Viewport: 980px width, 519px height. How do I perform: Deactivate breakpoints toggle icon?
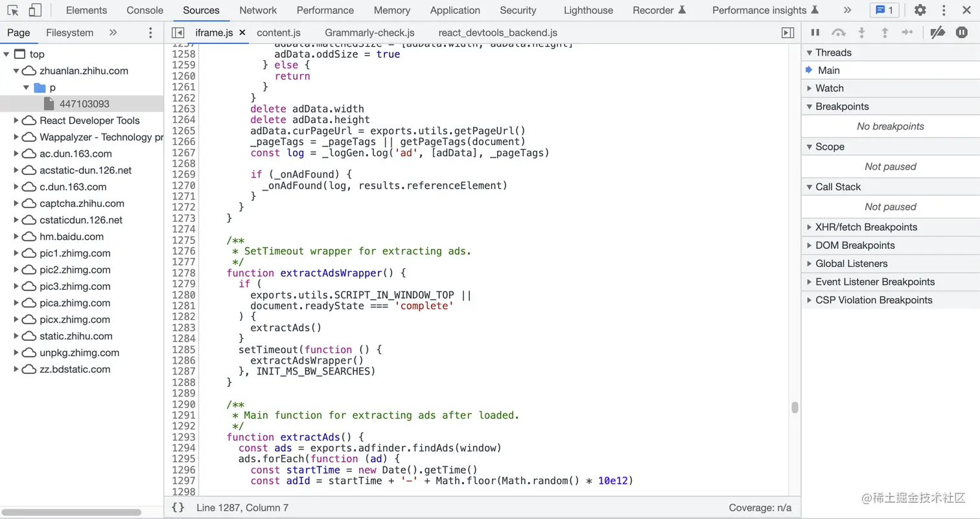(x=937, y=32)
